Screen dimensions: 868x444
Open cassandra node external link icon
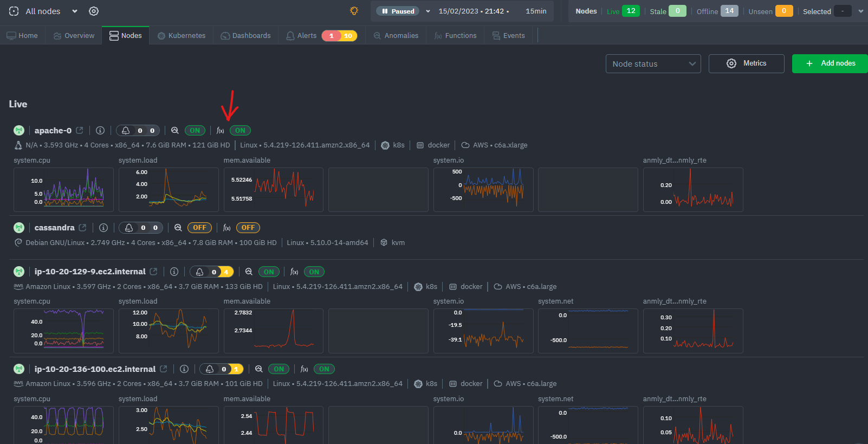(x=82, y=228)
